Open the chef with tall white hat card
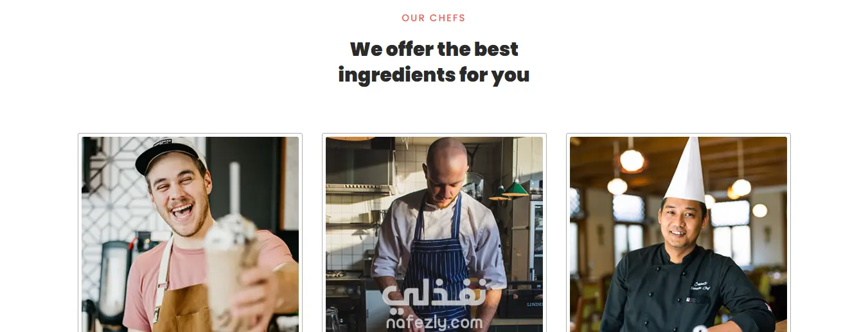This screenshot has height=332, width=868. point(678,234)
